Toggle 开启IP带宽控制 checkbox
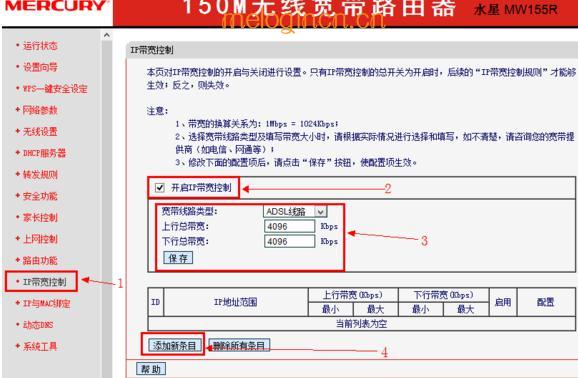 click(160, 188)
